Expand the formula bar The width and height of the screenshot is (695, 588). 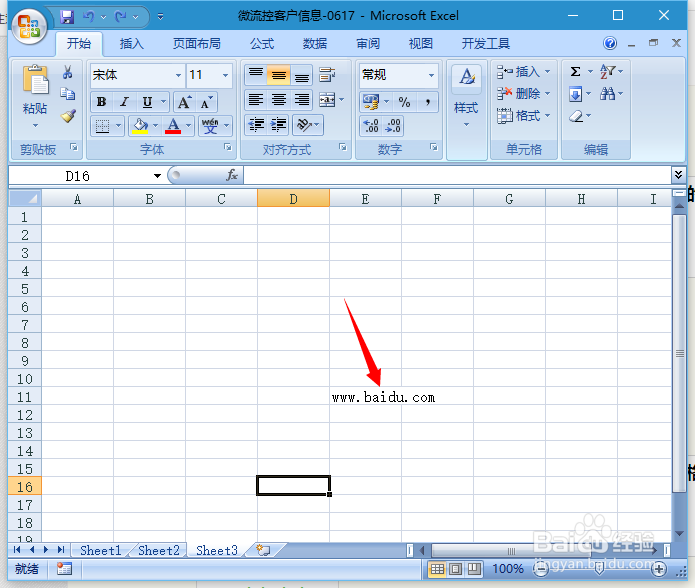[x=678, y=175]
